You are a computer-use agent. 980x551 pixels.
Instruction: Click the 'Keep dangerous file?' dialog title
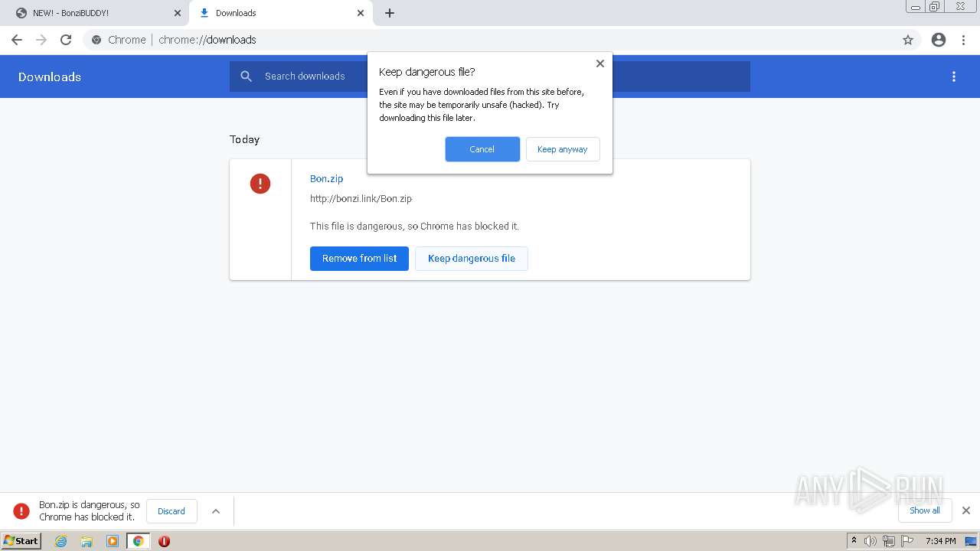coord(427,72)
